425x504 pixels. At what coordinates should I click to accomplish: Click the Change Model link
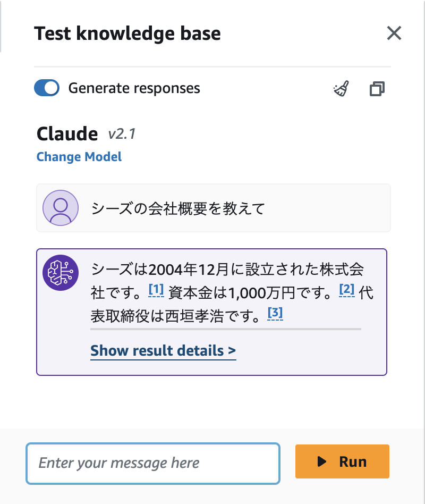pyautogui.click(x=79, y=157)
